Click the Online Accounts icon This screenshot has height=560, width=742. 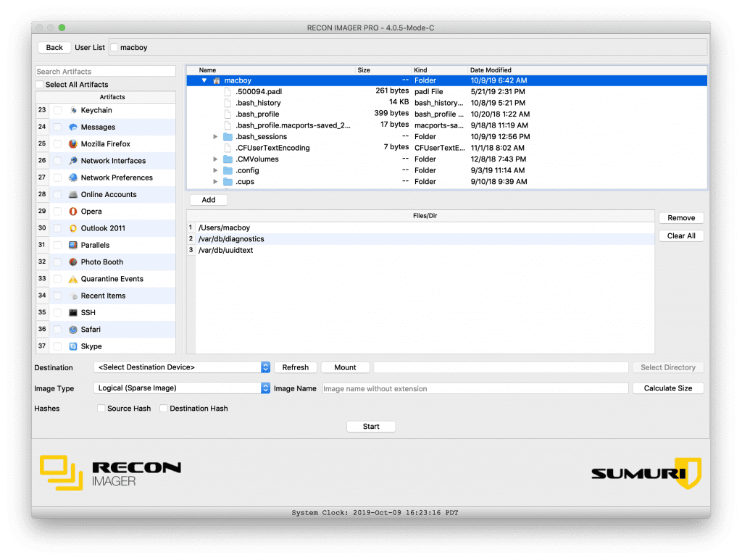pos(73,194)
